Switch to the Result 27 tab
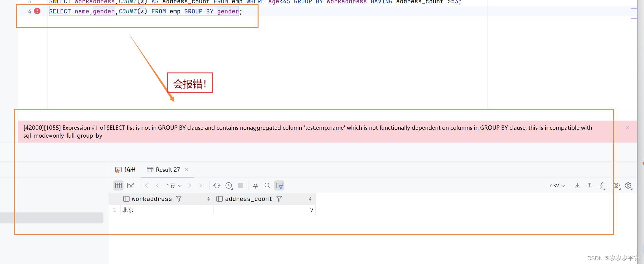The width and height of the screenshot is (644, 264). click(x=164, y=170)
